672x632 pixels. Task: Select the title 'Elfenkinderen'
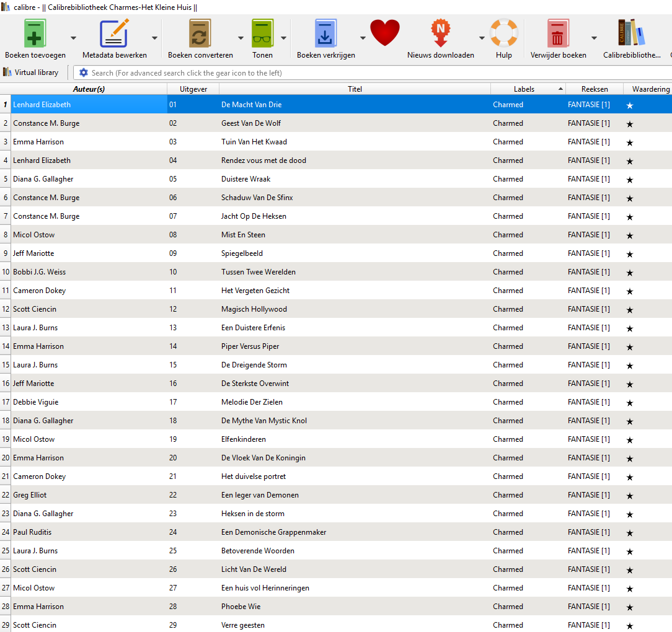tap(244, 439)
